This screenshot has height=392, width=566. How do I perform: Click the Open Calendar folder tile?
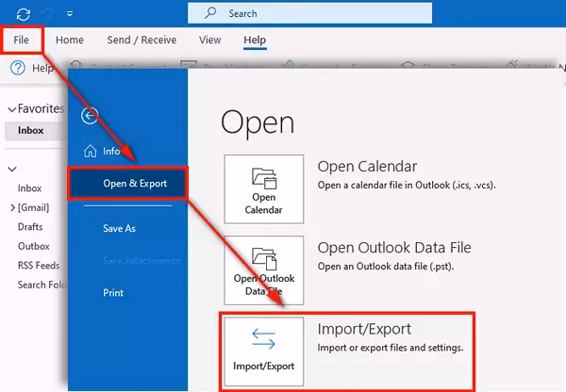click(x=264, y=189)
